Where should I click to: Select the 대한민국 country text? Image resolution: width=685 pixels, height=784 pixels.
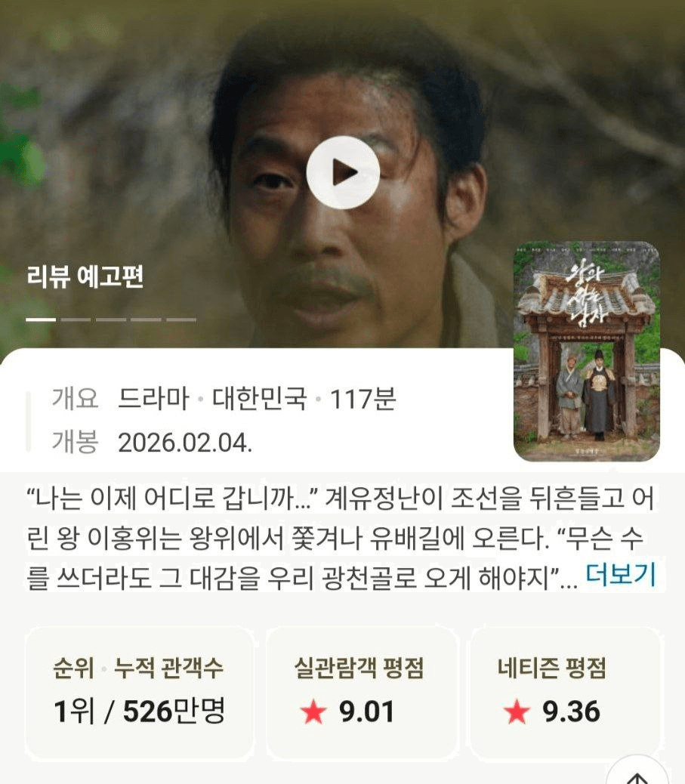pyautogui.click(x=260, y=399)
